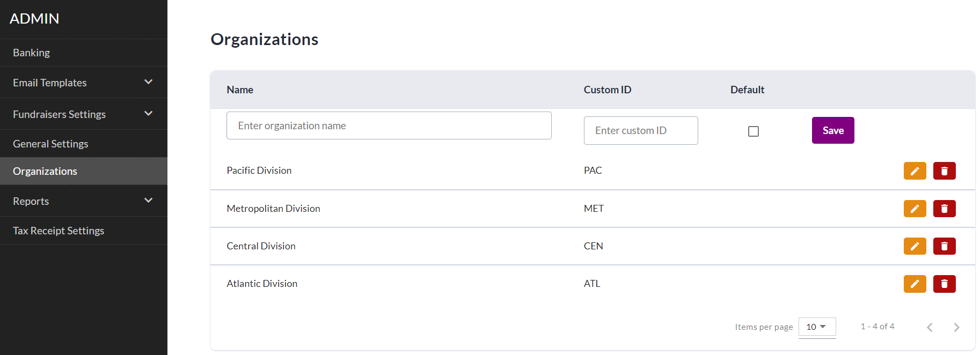Edit the Atlantic Division row

tap(915, 284)
